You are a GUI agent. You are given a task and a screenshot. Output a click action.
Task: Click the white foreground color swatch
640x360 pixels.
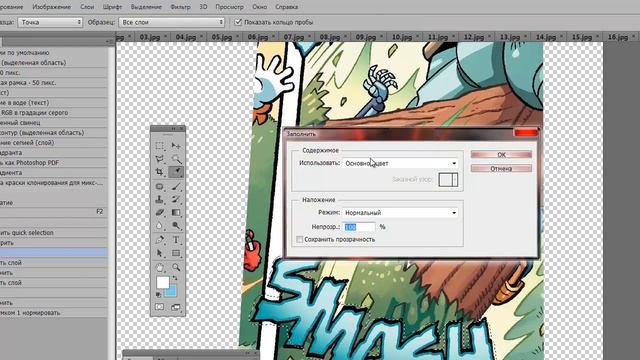click(x=162, y=282)
